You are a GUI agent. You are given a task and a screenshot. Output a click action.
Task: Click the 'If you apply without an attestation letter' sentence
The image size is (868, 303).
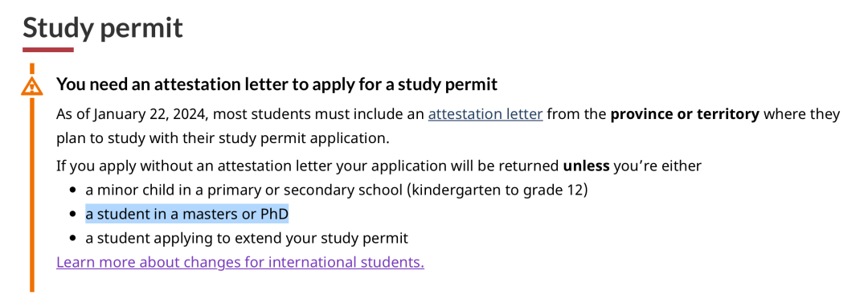coord(379,166)
